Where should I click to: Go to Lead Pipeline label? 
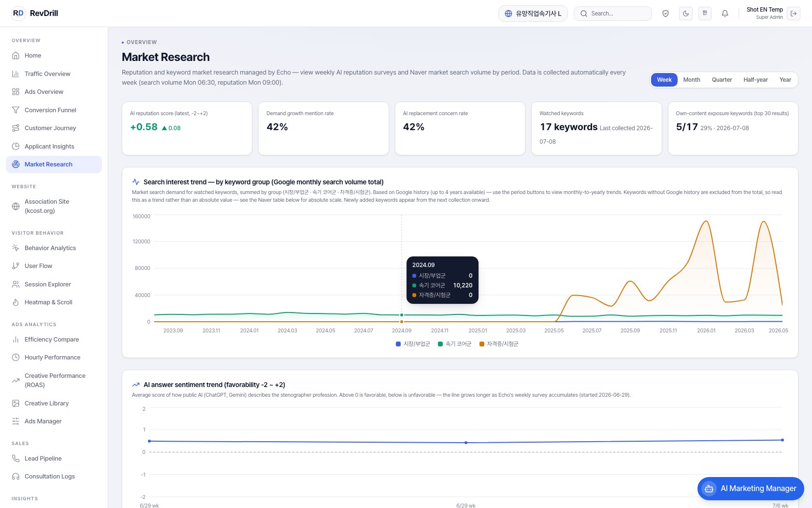43,459
